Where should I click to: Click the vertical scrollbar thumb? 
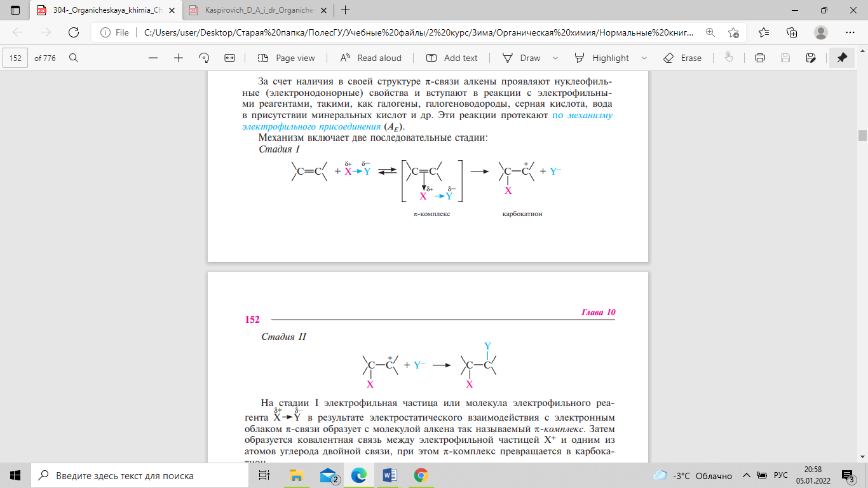tap(862, 135)
